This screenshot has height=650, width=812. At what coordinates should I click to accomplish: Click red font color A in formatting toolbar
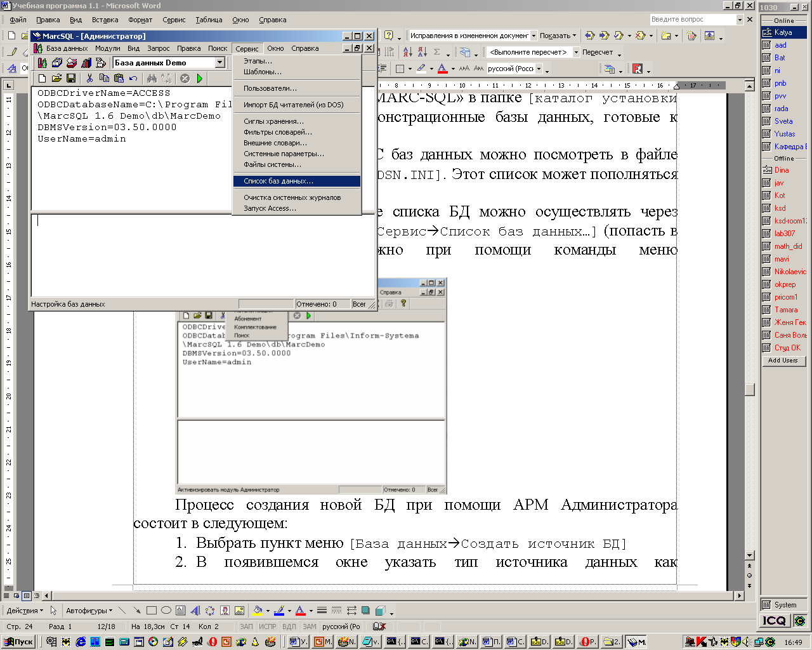(442, 69)
